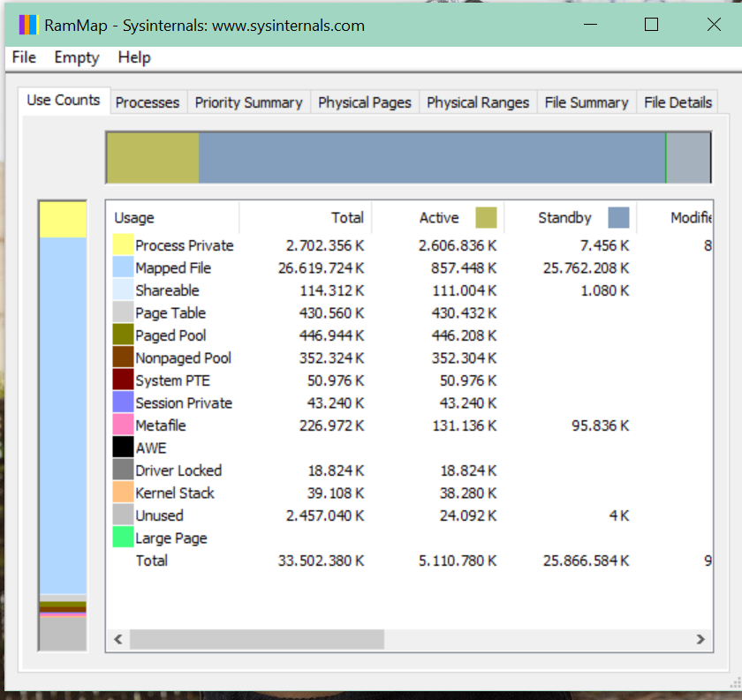The height and width of the screenshot is (700, 742).
Task: Minimize the RamMap window
Action: 590,25
